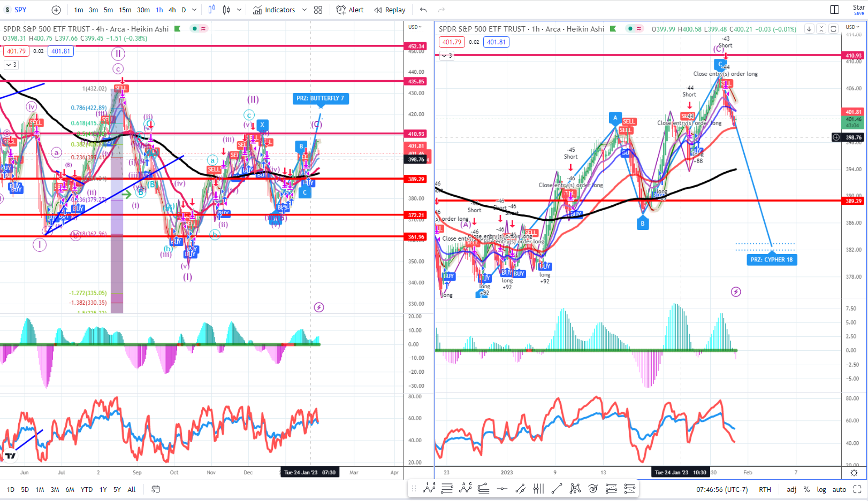The height and width of the screenshot is (501, 868).
Task: Expand the indicator legend on left chart
Action: [11, 65]
